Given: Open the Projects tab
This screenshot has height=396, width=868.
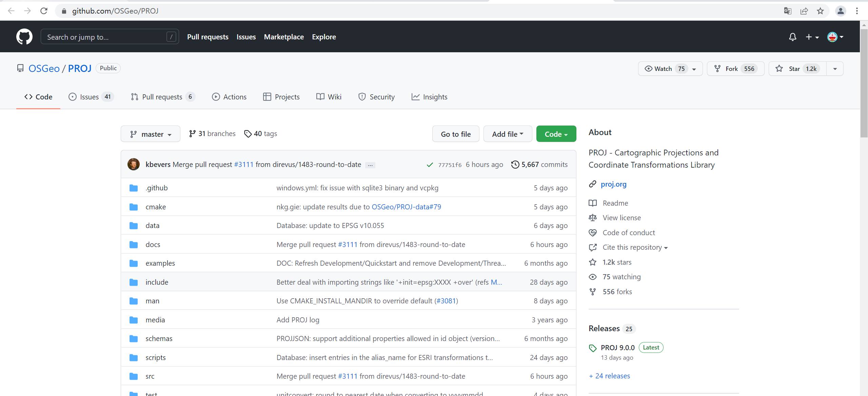Looking at the screenshot, I should pyautogui.click(x=281, y=97).
